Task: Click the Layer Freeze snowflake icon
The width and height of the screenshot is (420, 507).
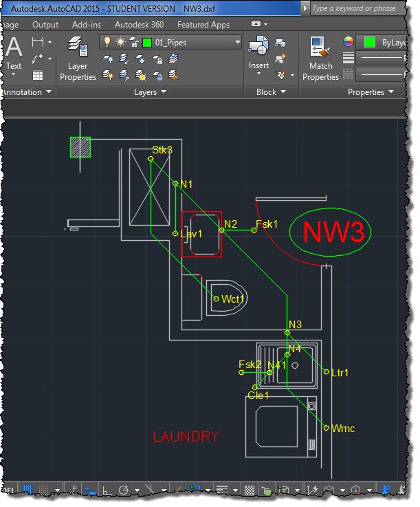Action: [x=140, y=59]
